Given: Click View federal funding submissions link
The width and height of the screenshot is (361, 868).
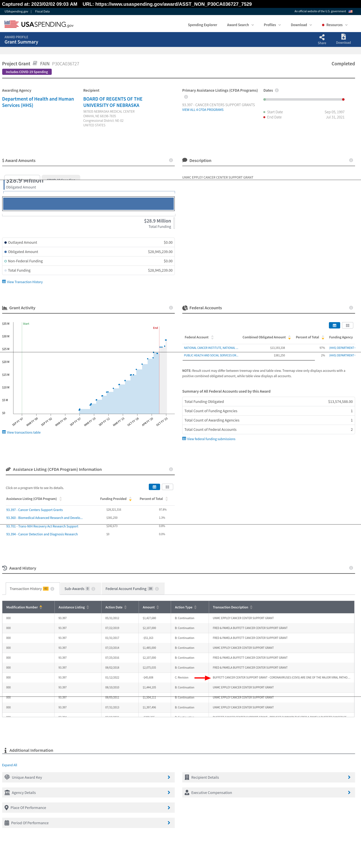Looking at the screenshot, I should 209,439.
